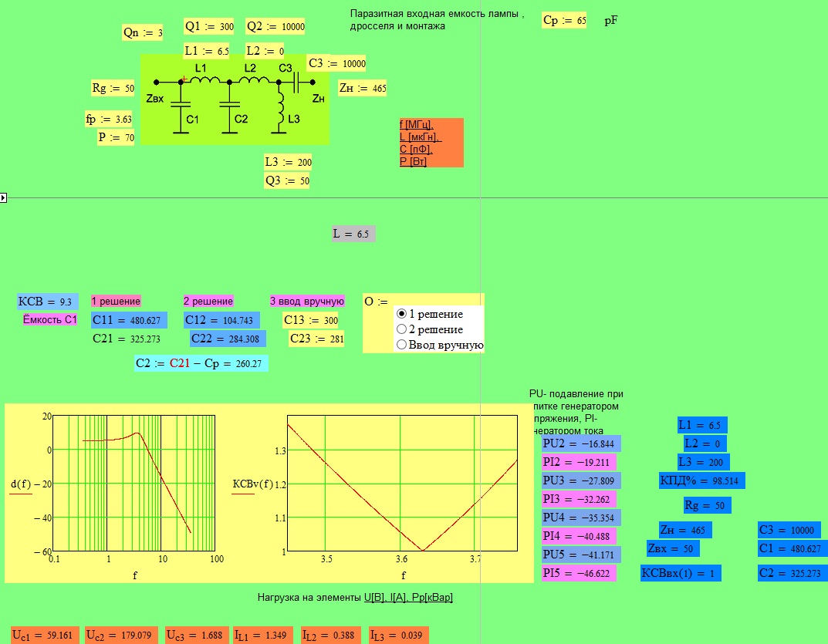
Task: Select the C12 = 104.743 result
Action: (x=221, y=320)
